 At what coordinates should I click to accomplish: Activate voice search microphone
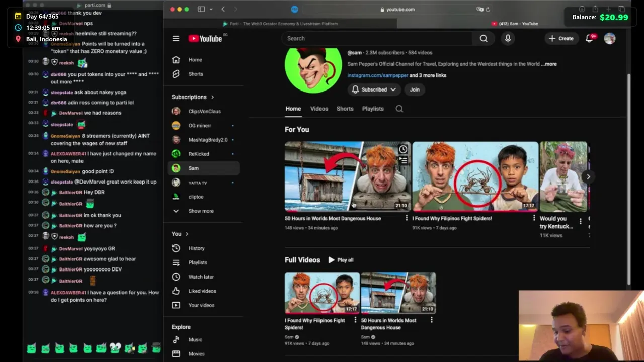(508, 38)
